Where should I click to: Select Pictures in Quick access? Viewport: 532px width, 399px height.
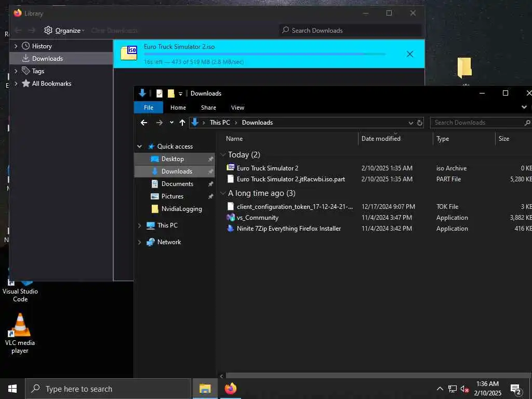[175, 196]
